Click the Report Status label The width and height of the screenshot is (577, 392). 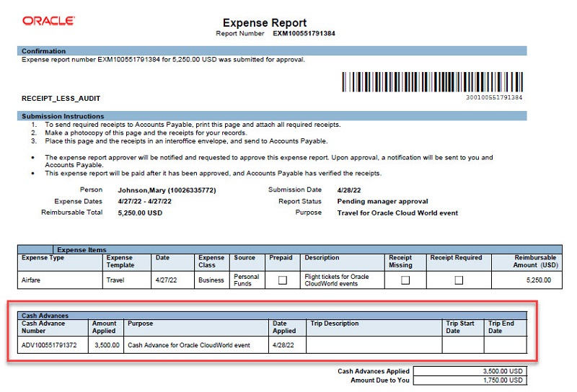click(x=300, y=202)
